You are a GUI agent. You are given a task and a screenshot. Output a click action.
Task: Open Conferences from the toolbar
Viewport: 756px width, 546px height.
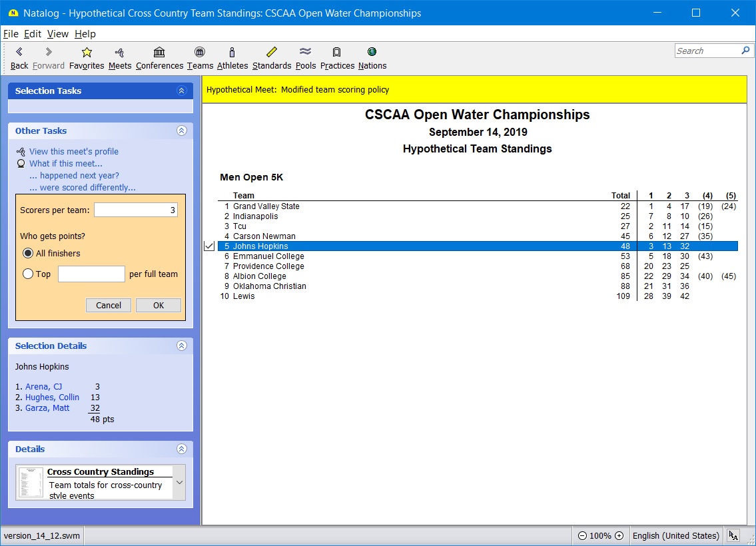tap(159, 53)
